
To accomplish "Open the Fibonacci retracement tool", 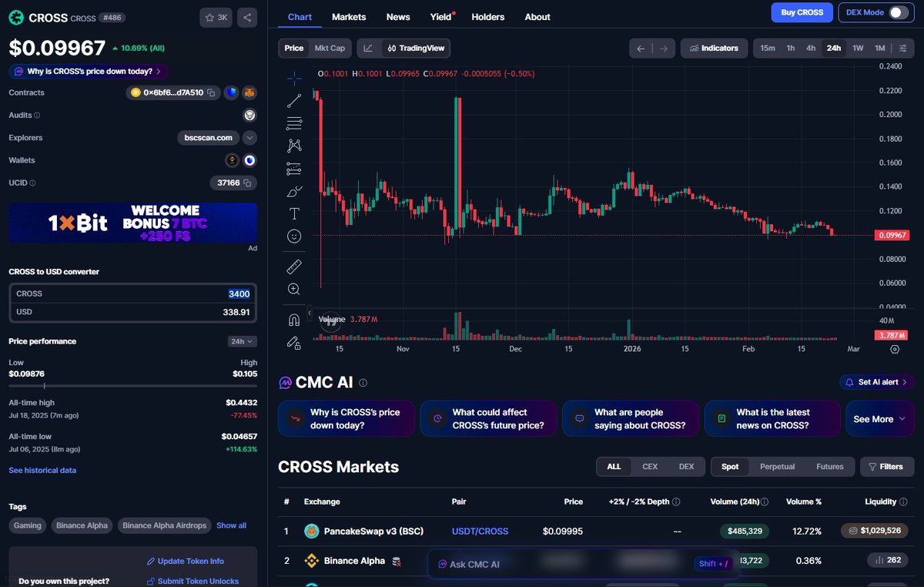I will 294,122.
